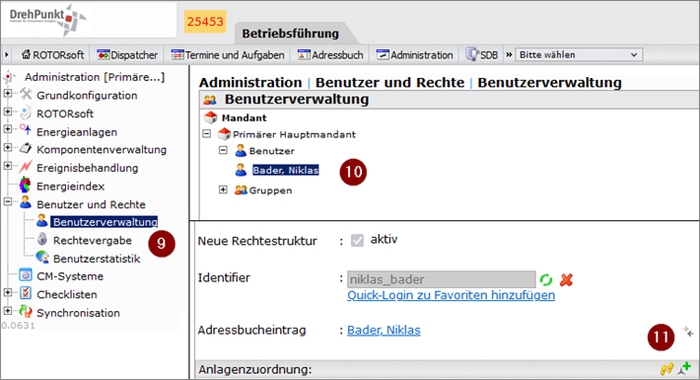Click the Gruppen people icon

click(x=241, y=190)
